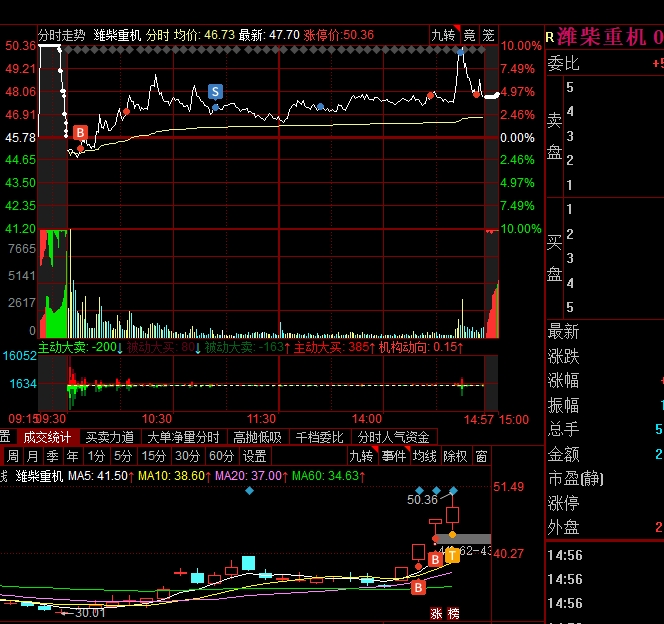Image resolution: width=664 pixels, height=624 pixels.
Task: Click the blue S sell marker on the chart
Action: pyautogui.click(x=215, y=91)
